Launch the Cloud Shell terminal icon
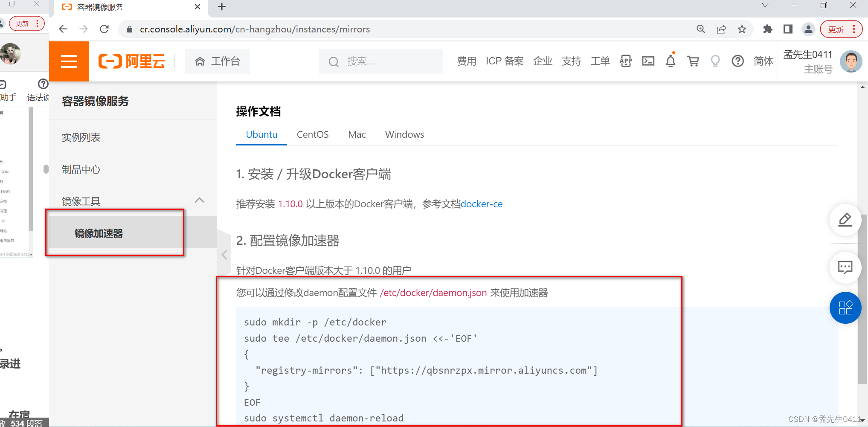Viewport: 868px width, 427px height. 648,61
